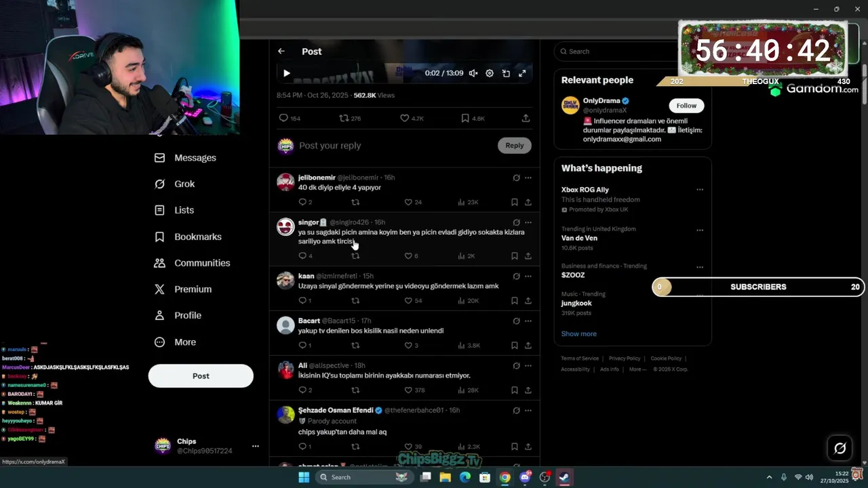Open OnlyDrama profile avatar
The height and width of the screenshot is (488, 868).
coord(570,106)
